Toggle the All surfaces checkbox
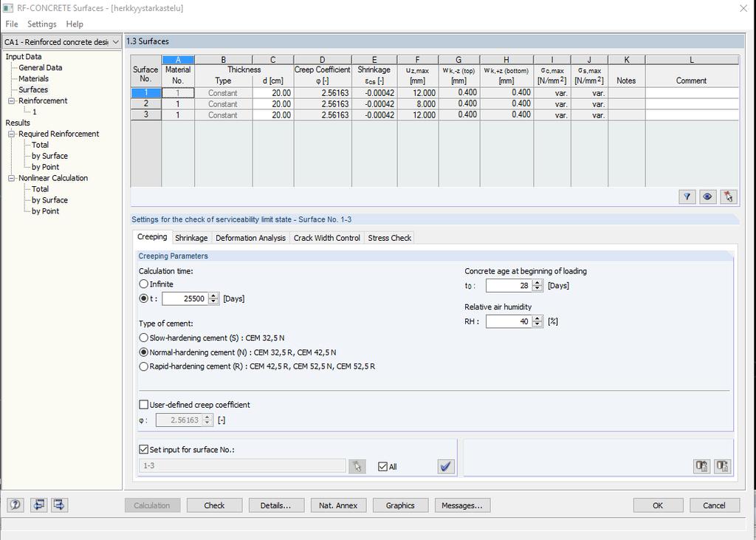This screenshot has width=756, height=540. [x=382, y=467]
